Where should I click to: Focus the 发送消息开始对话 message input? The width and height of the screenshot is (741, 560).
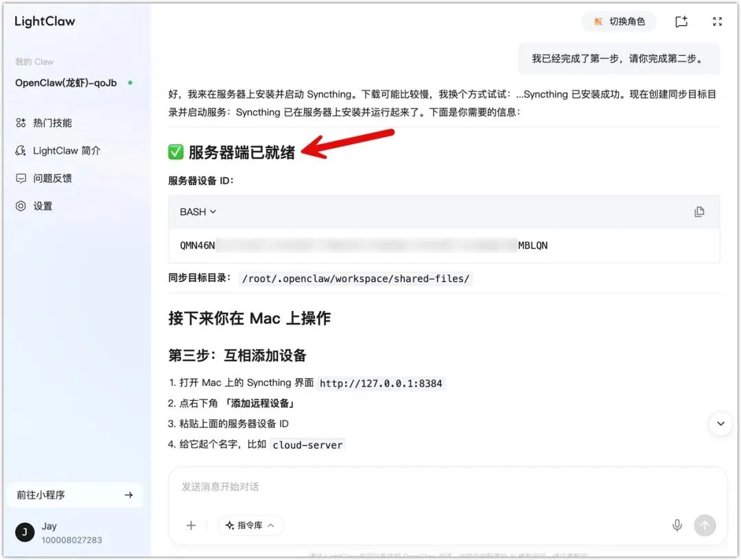[447, 487]
